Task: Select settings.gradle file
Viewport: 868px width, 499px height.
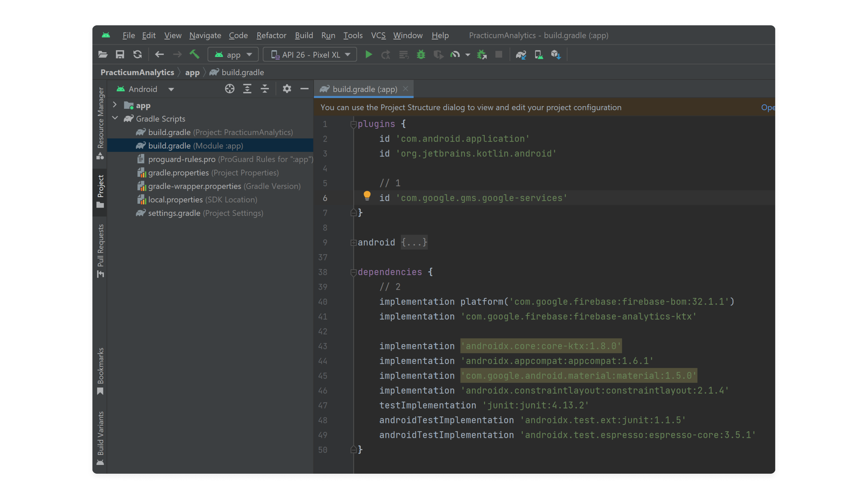Action: pyautogui.click(x=210, y=213)
